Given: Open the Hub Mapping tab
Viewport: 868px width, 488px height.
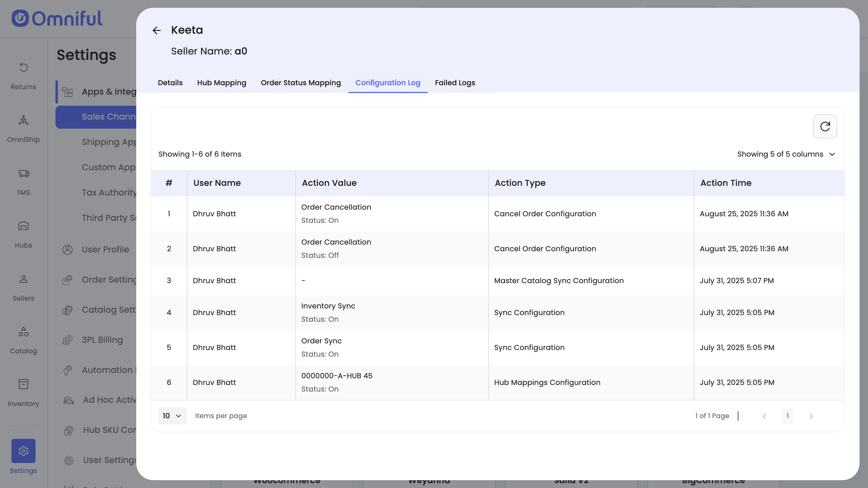Looking at the screenshot, I should pyautogui.click(x=222, y=83).
